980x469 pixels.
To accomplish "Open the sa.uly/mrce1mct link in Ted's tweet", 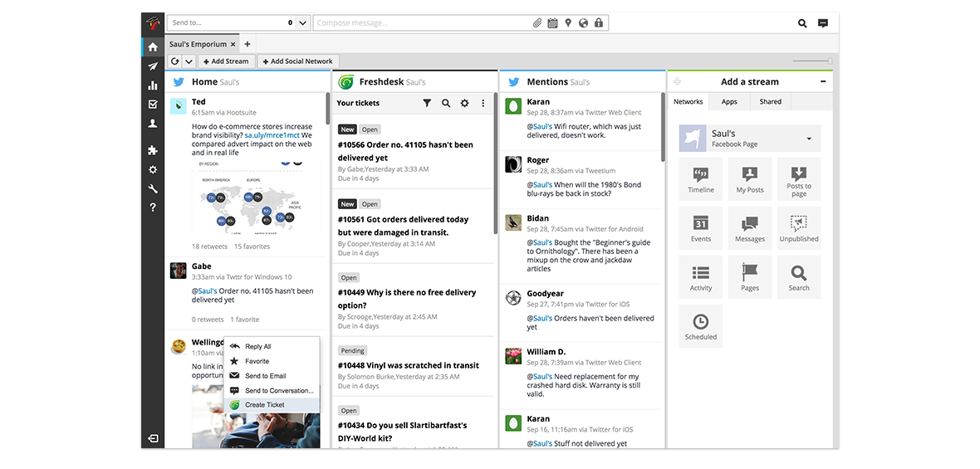I will tap(272, 134).
